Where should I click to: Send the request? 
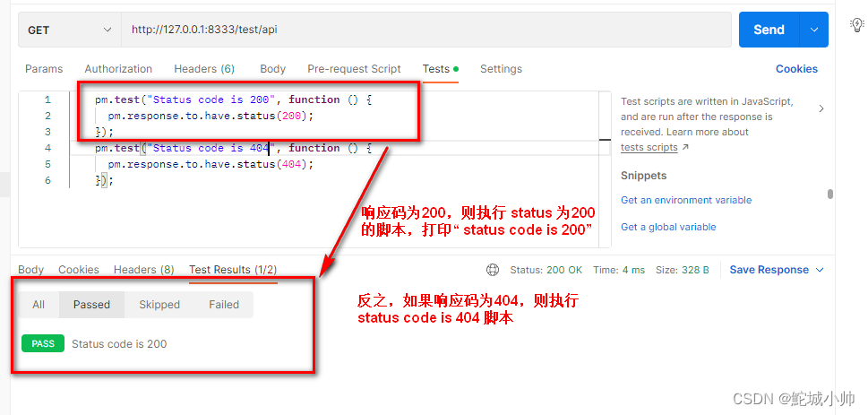pyautogui.click(x=769, y=30)
